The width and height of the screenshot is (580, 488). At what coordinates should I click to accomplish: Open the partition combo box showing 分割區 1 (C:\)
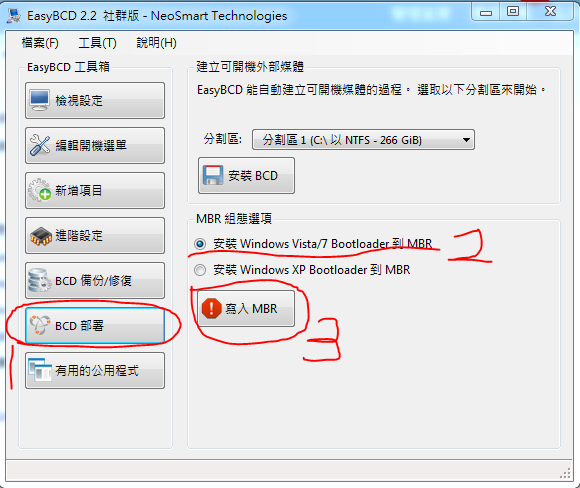click(363, 139)
